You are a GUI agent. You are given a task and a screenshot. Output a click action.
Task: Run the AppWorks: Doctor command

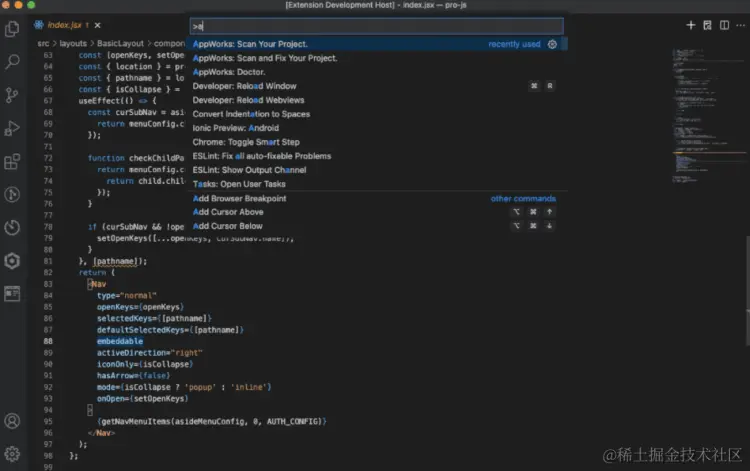pos(376,72)
